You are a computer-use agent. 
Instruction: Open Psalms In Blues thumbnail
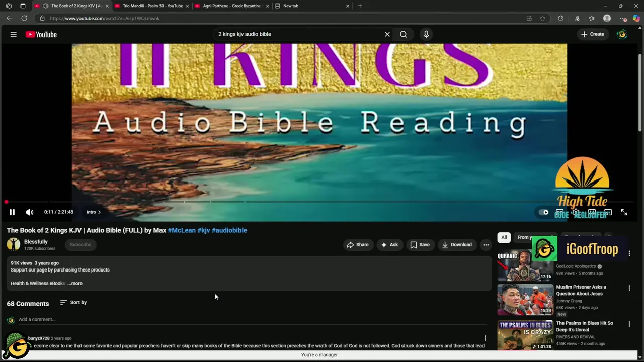(525, 335)
